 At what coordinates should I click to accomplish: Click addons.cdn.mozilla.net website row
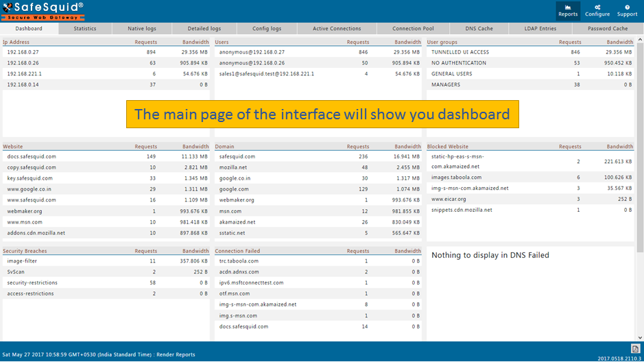(106, 232)
